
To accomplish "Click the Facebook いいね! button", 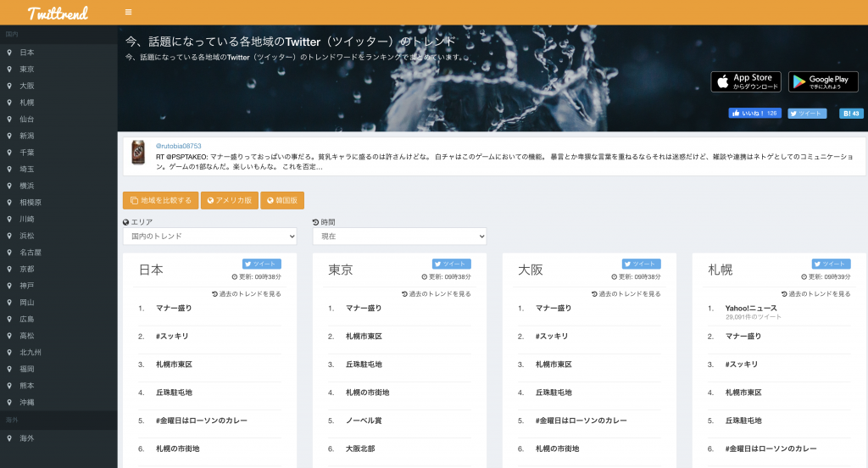I will [755, 113].
